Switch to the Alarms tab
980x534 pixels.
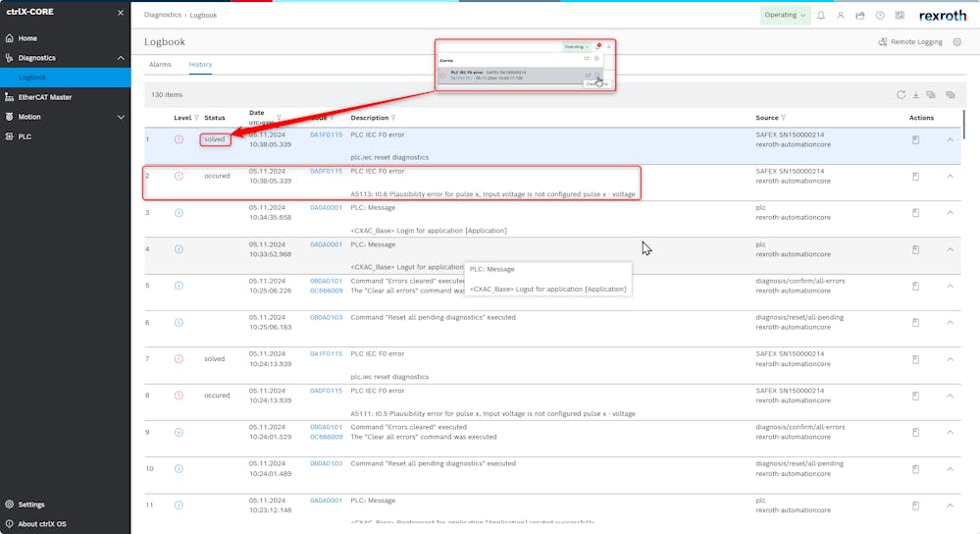[x=160, y=65]
